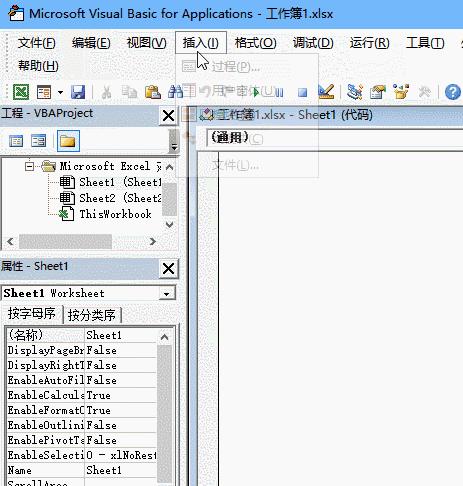Select the EnableAutoFilter property row
This screenshot has height=486, width=463.
pos(81,380)
